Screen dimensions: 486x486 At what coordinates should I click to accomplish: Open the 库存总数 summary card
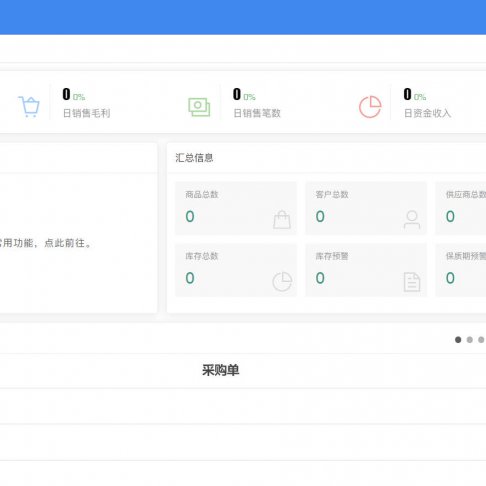coord(236,270)
